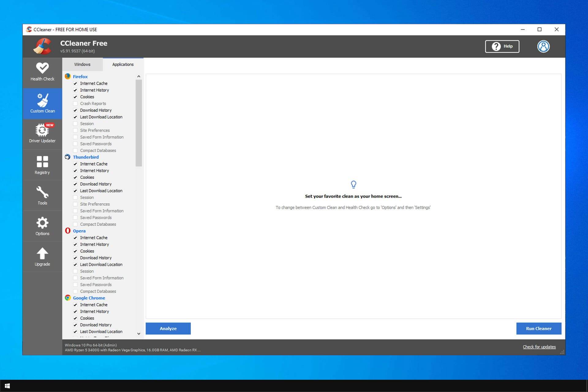Select the Custom Clean broom icon
Screen dimensions: 588x392
click(42, 100)
